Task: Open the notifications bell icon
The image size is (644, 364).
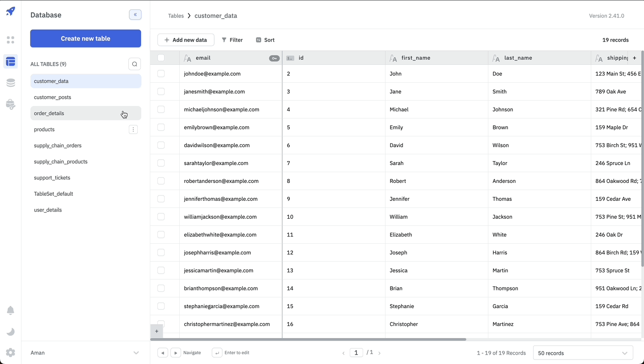Action: [11, 311]
